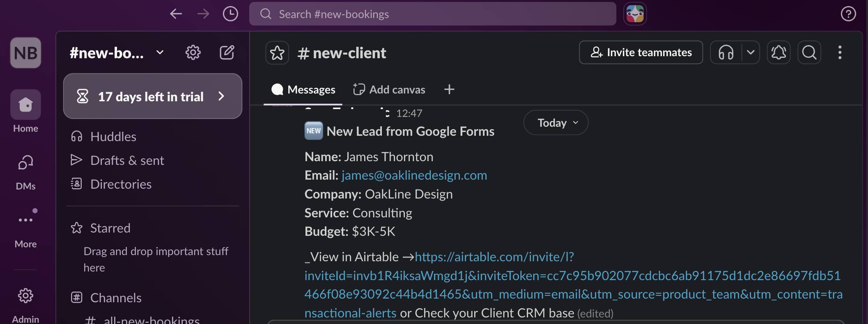The width and height of the screenshot is (868, 324).
Task: Open the preferences gear next to the workspace name
Action: click(193, 52)
